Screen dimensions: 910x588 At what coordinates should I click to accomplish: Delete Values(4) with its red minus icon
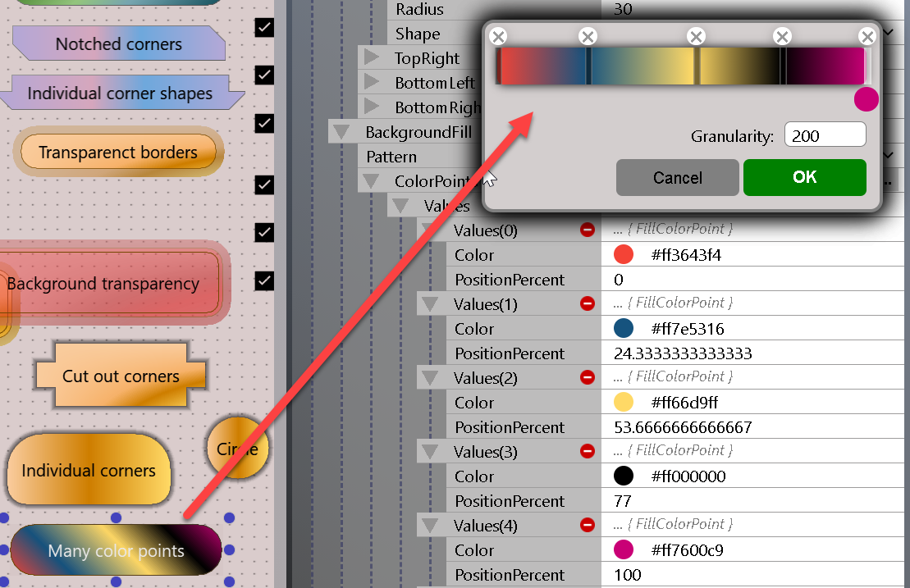(x=588, y=526)
